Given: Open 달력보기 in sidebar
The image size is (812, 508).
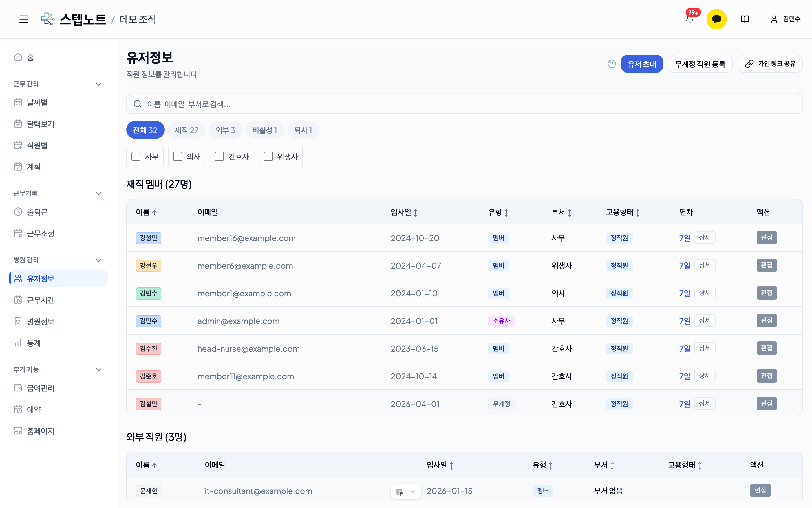Looking at the screenshot, I should point(58,124).
